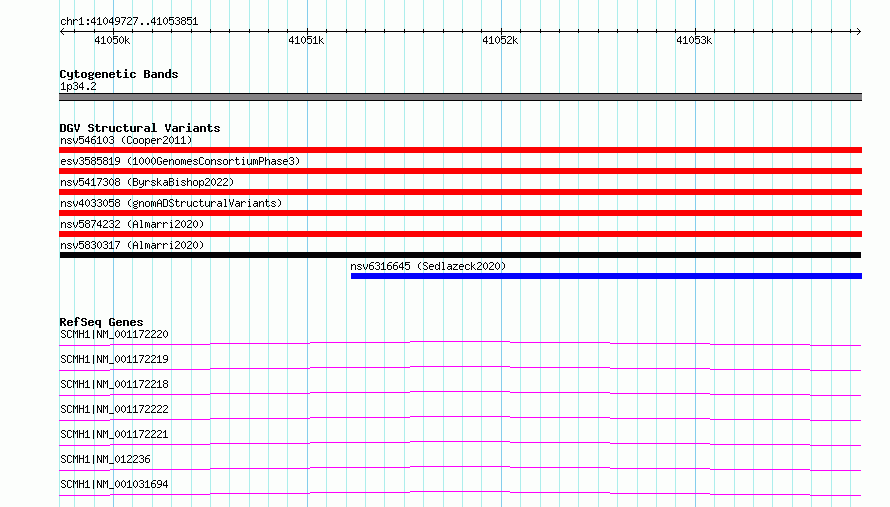The height and width of the screenshot is (507, 890).
Task: Open the SCMH1|NM_001172222 transcript label
Action: tap(114, 409)
